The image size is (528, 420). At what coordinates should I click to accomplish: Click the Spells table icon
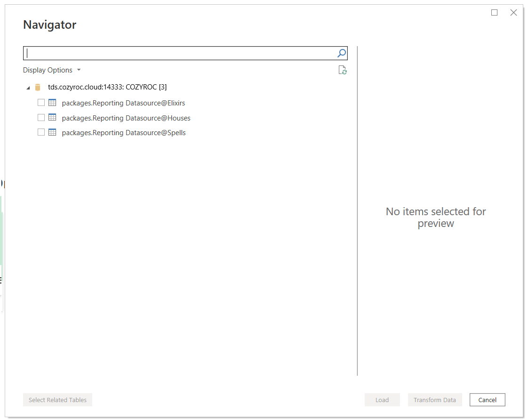click(52, 132)
